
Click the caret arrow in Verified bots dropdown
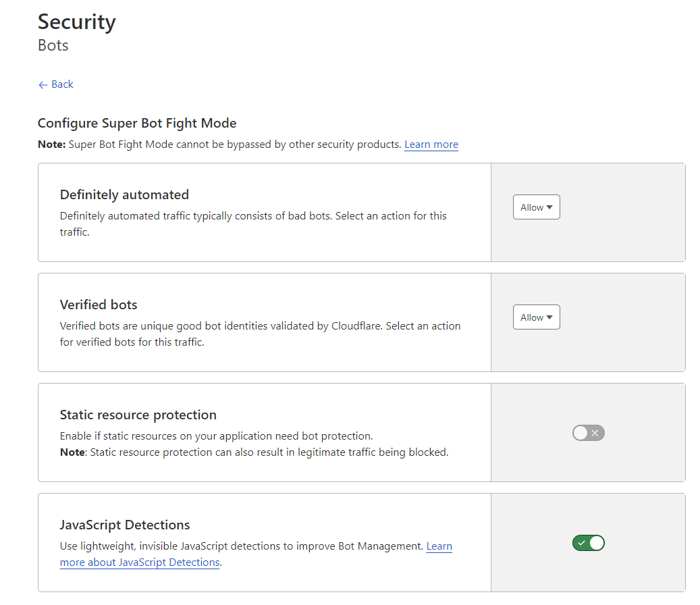(x=549, y=317)
